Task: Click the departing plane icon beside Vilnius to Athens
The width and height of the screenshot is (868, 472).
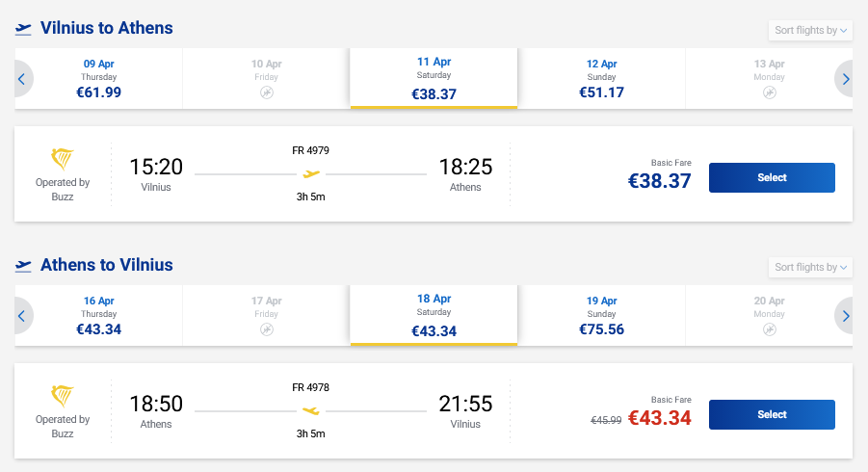Action: [x=24, y=29]
